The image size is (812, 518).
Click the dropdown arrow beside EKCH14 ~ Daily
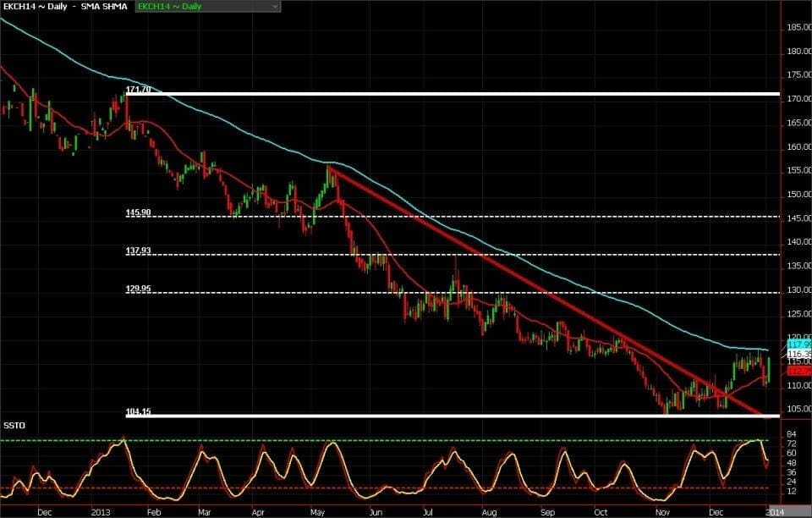(275, 7)
